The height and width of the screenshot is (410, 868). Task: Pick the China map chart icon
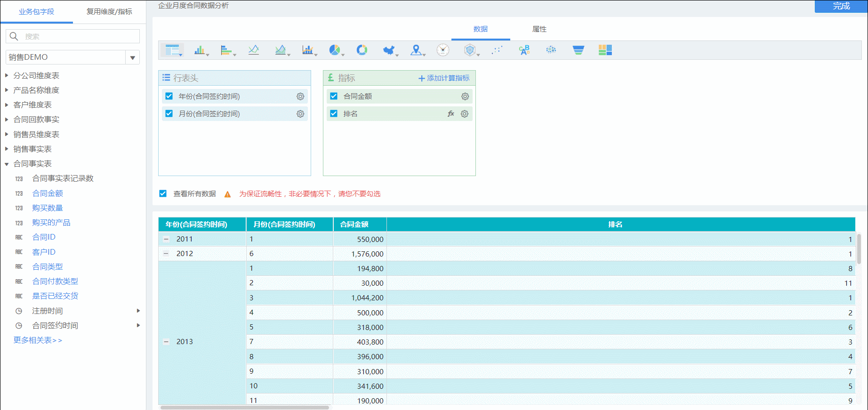pyautogui.click(x=389, y=50)
